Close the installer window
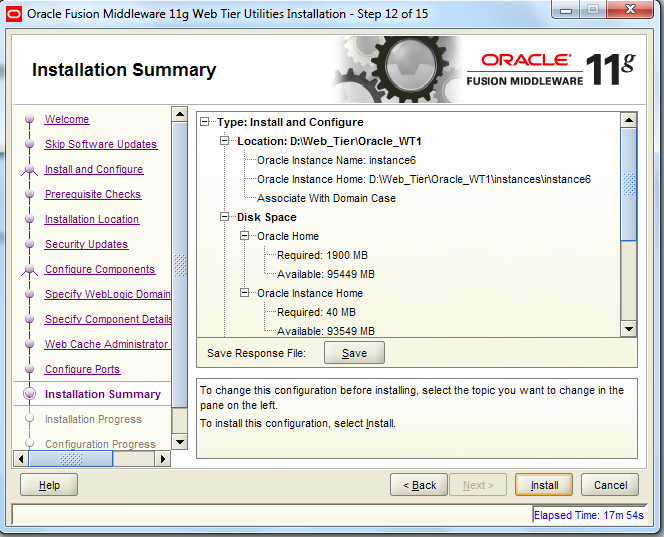 [630, 10]
